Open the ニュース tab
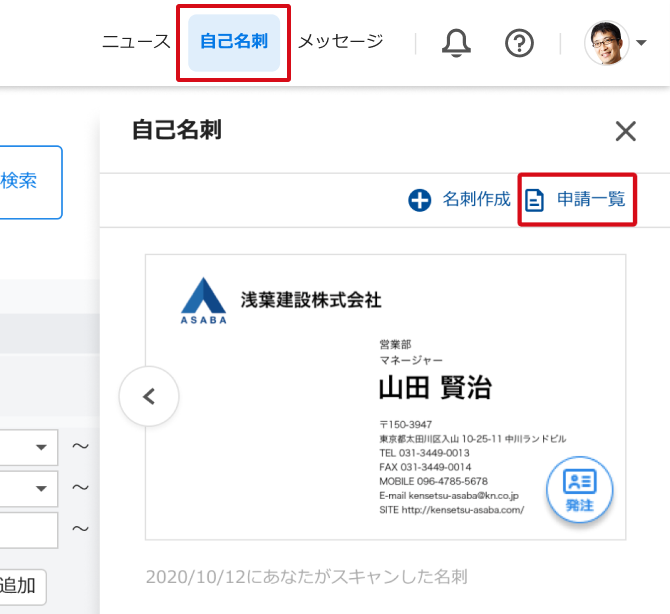The image size is (670, 614). pyautogui.click(x=136, y=42)
